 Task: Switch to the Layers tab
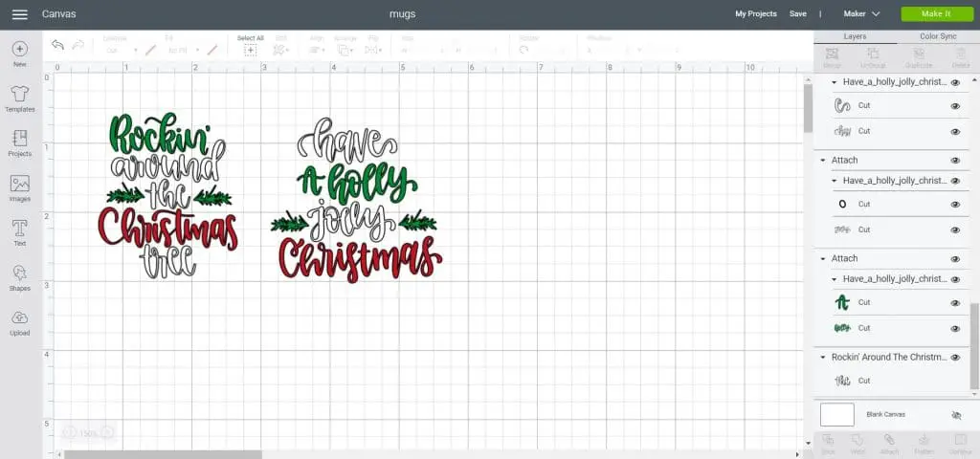pyautogui.click(x=855, y=36)
